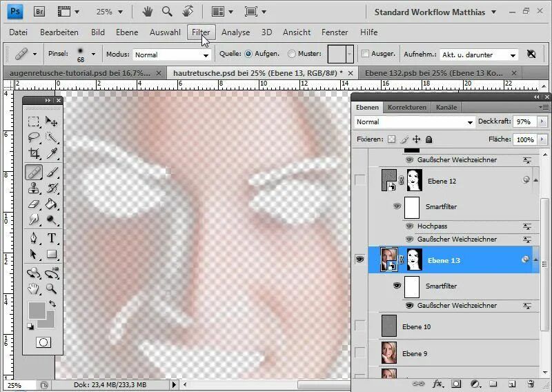Select the Clone Stamp tool
552x392 pixels.
33,188
